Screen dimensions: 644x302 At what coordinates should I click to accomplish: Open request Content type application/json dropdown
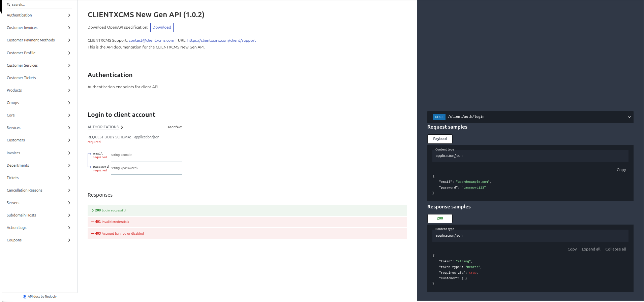pos(530,156)
